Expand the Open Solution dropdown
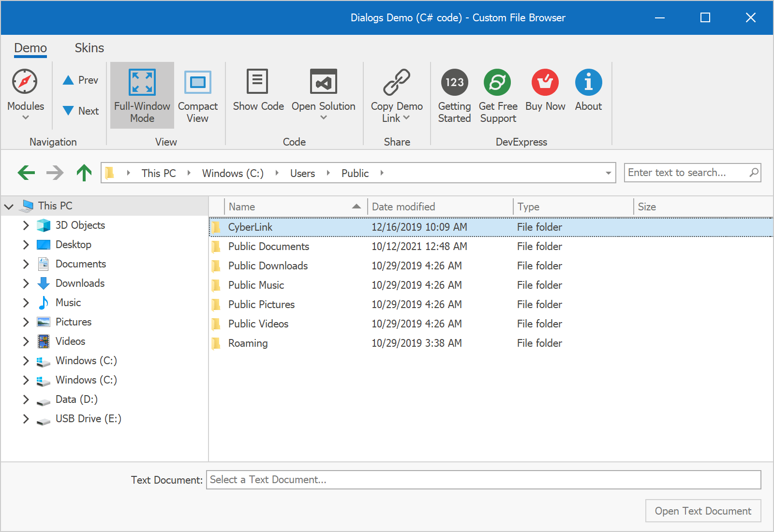Image resolution: width=774 pixels, height=532 pixels. click(323, 118)
